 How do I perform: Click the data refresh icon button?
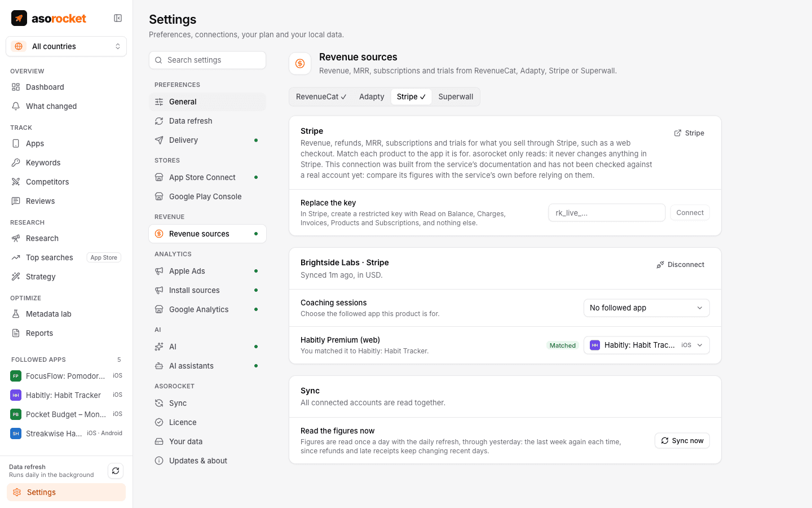click(116, 471)
